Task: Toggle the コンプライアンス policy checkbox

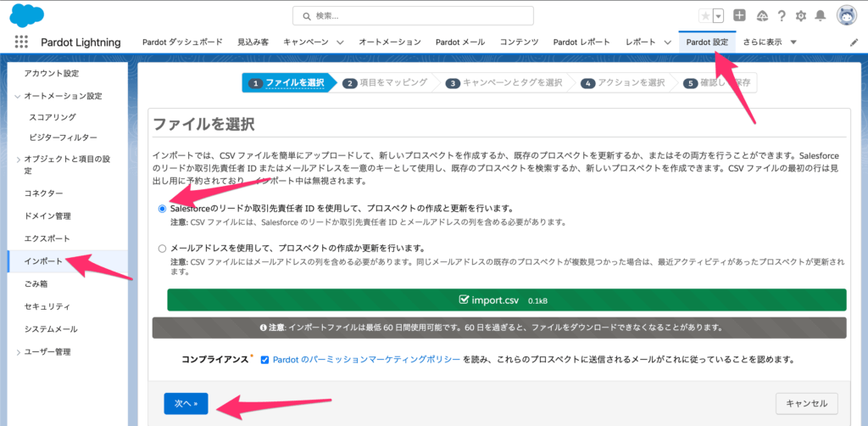Action: (264, 360)
